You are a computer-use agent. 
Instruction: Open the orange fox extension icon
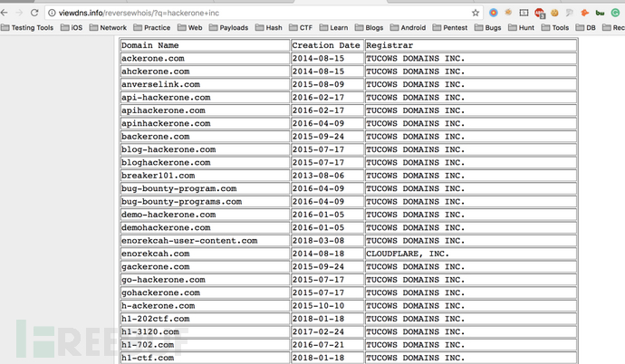pyautogui.click(x=585, y=13)
